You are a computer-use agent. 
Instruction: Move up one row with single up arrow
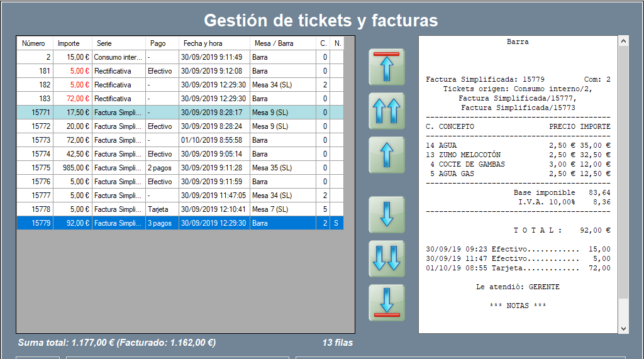pyautogui.click(x=387, y=155)
